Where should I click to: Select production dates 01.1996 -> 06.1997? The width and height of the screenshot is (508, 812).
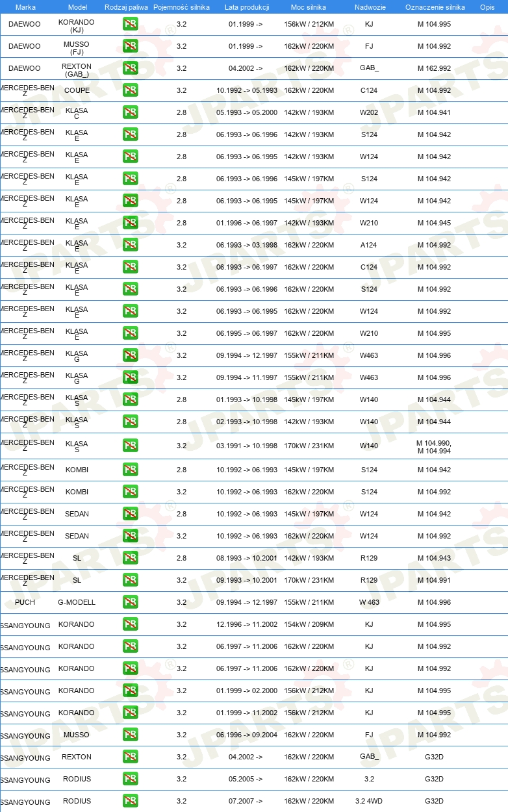[247, 223]
